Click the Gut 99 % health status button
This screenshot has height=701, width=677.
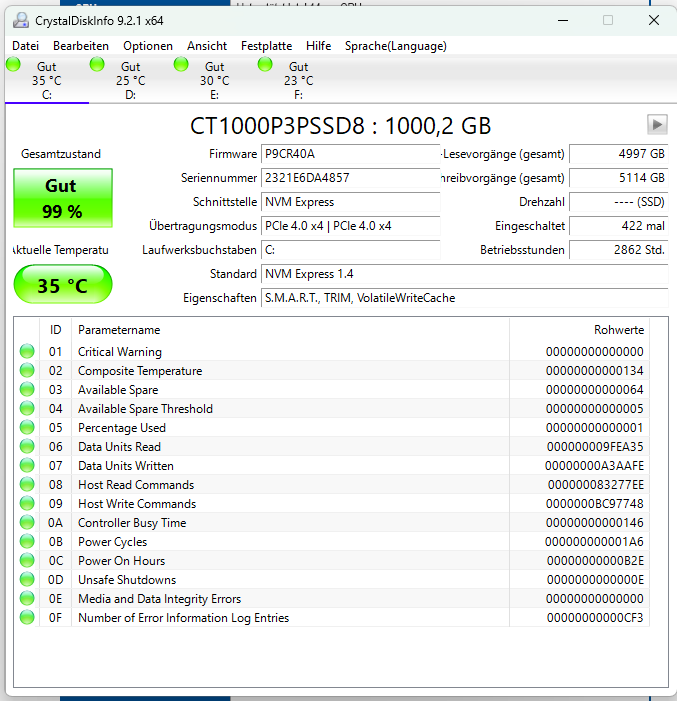click(63, 198)
